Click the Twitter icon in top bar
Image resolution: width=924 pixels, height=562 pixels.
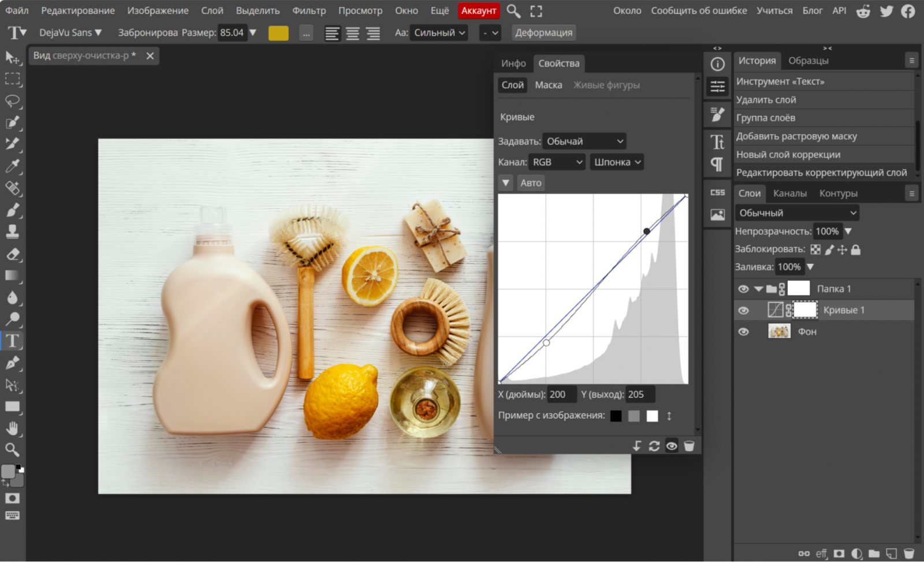pyautogui.click(x=886, y=11)
